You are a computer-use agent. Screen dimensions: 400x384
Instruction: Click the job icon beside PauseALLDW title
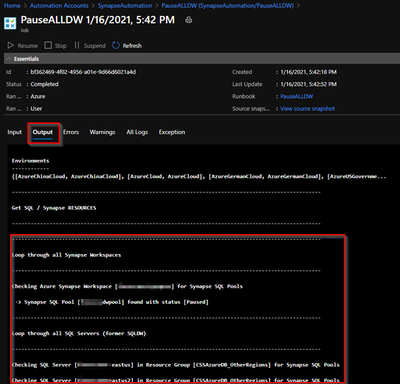coord(10,23)
